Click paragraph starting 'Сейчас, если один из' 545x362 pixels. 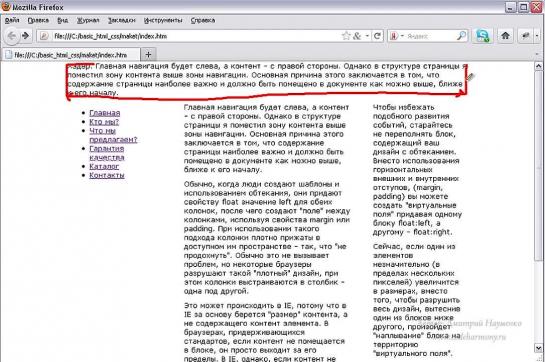tap(416, 300)
